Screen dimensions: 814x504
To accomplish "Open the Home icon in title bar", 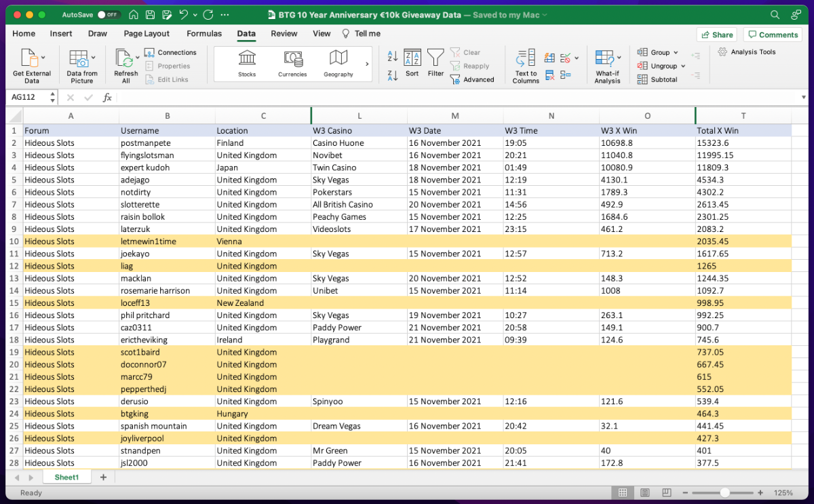I will (134, 14).
